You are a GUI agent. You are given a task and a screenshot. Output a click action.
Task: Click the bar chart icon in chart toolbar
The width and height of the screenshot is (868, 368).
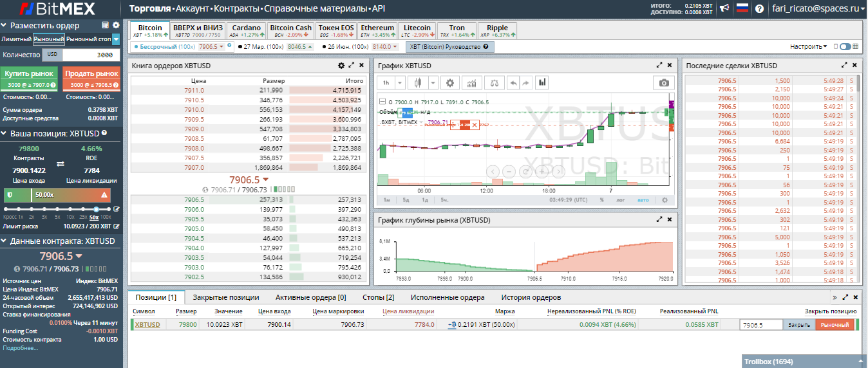coord(542,82)
